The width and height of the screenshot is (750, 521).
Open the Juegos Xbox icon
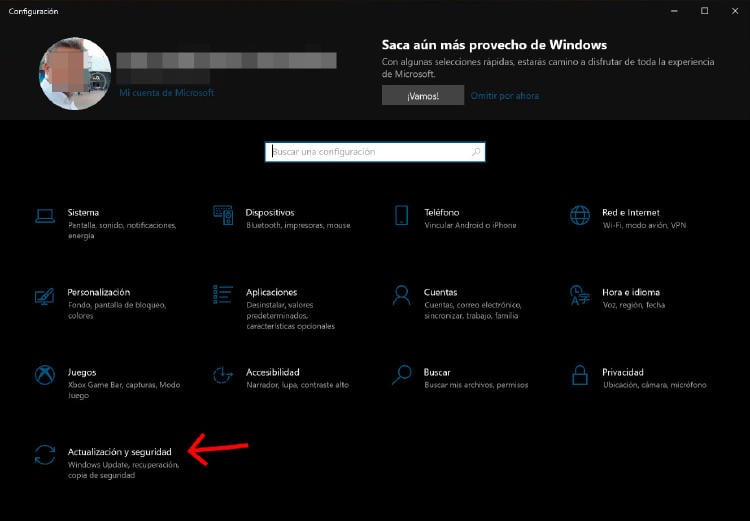pyautogui.click(x=45, y=375)
